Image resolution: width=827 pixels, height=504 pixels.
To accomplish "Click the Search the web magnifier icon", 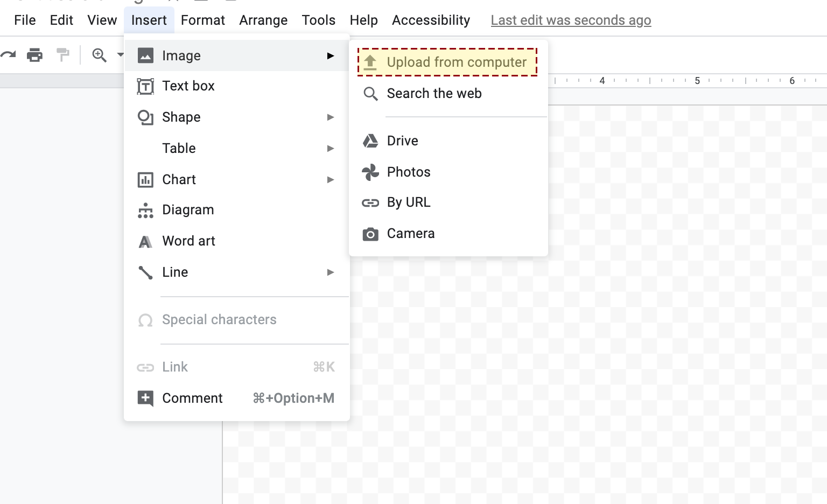I will tap(370, 94).
